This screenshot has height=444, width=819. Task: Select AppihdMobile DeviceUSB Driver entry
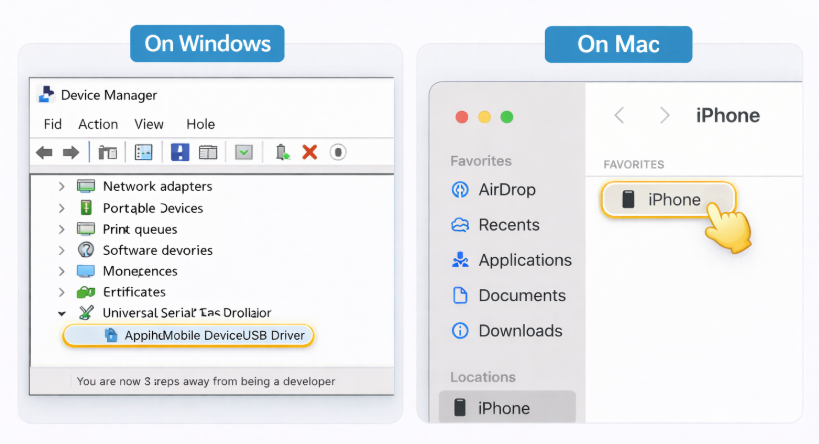(189, 335)
